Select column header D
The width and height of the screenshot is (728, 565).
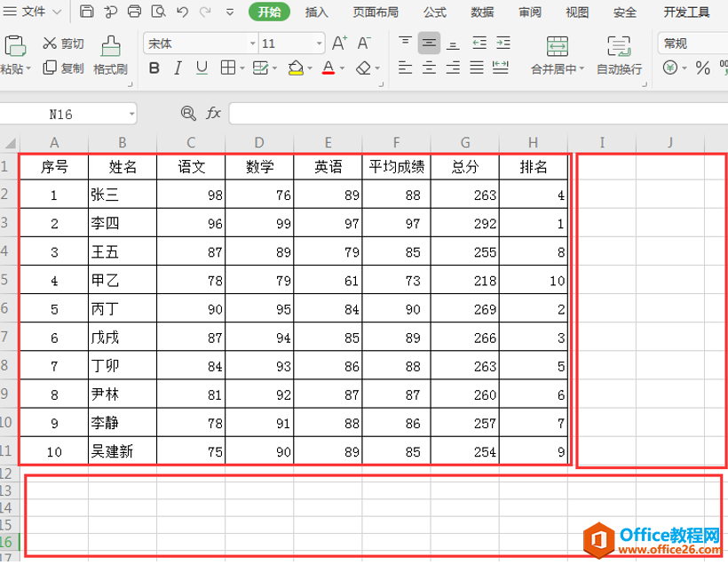pyautogui.click(x=259, y=143)
